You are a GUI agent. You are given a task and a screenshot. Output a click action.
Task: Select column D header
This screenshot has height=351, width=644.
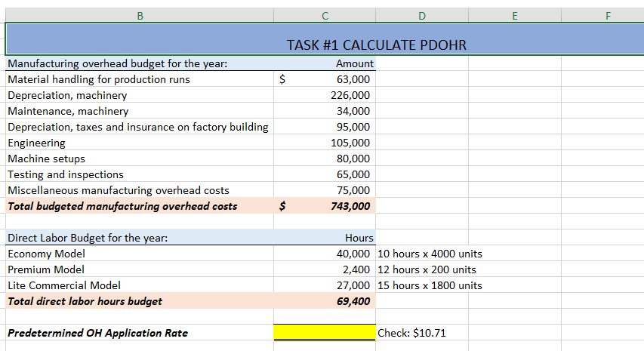pos(422,16)
